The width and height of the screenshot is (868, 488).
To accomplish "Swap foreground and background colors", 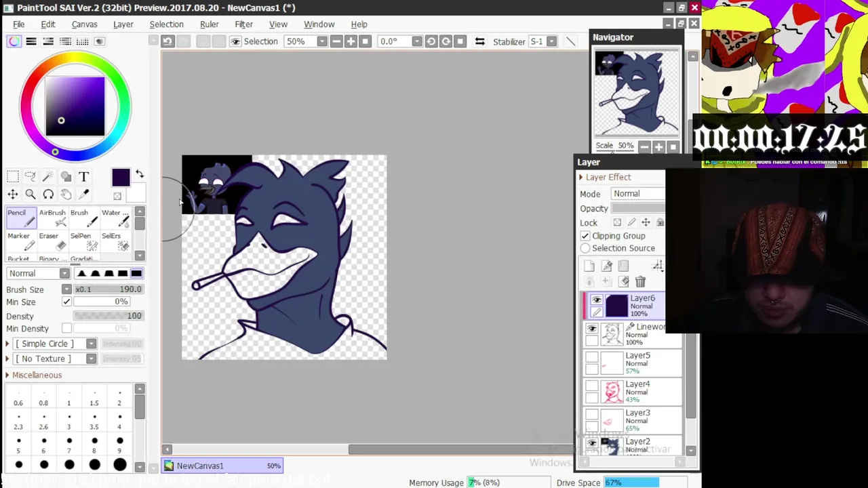I will [x=140, y=174].
